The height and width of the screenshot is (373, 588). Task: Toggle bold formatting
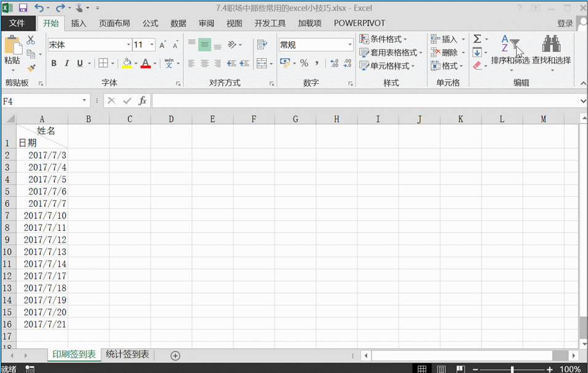pos(54,63)
